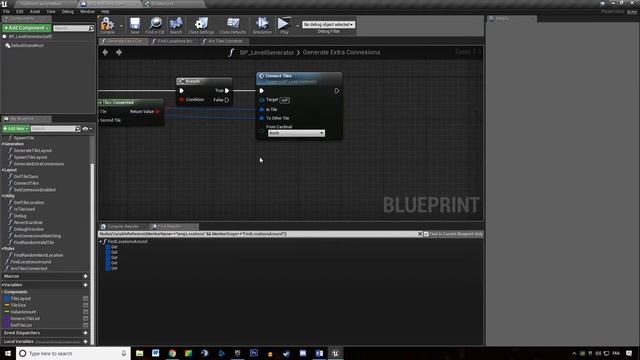Open the Debug menu
This screenshot has width=640, height=360.
click(68, 11)
